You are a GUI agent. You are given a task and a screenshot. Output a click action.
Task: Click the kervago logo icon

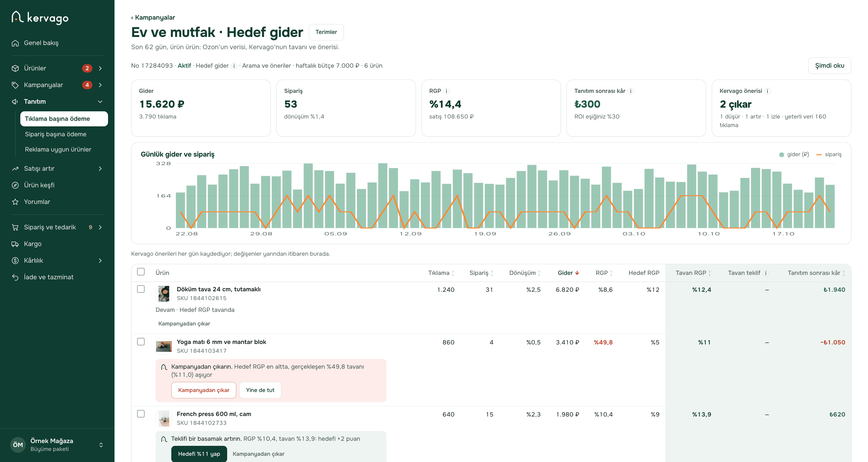17,17
